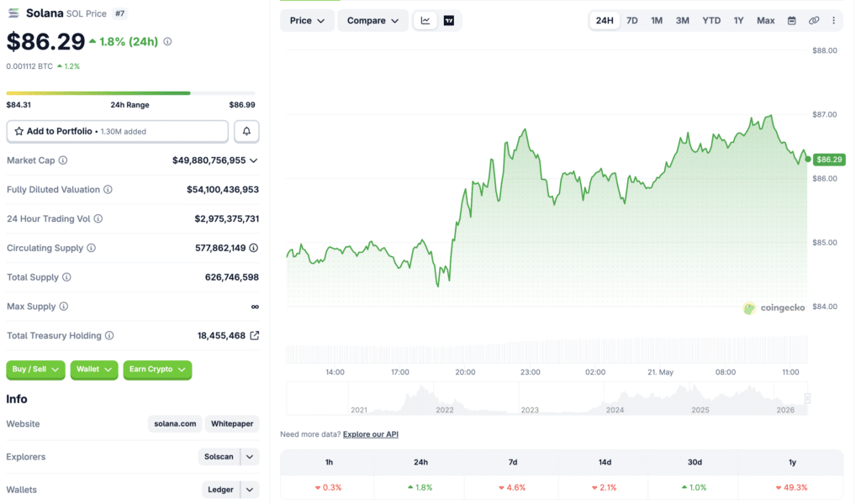This screenshot has height=504, width=861.
Task: Open Max Supply info icon
Action: pos(64,306)
